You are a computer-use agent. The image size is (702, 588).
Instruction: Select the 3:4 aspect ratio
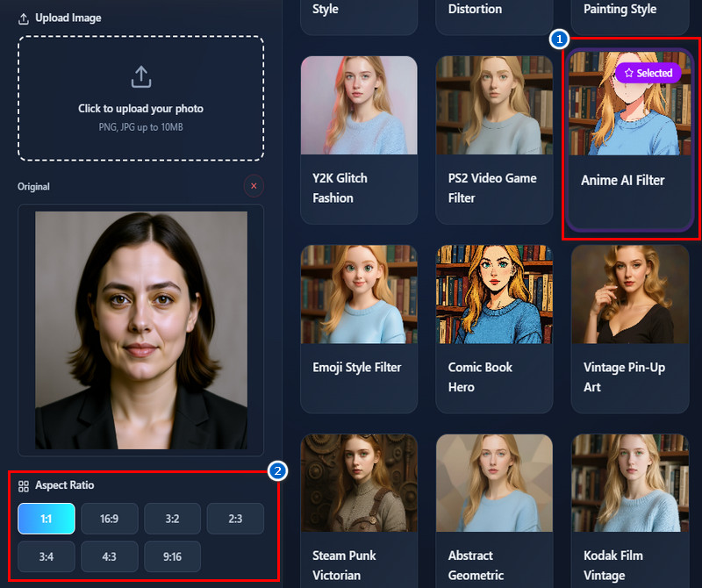(46, 556)
